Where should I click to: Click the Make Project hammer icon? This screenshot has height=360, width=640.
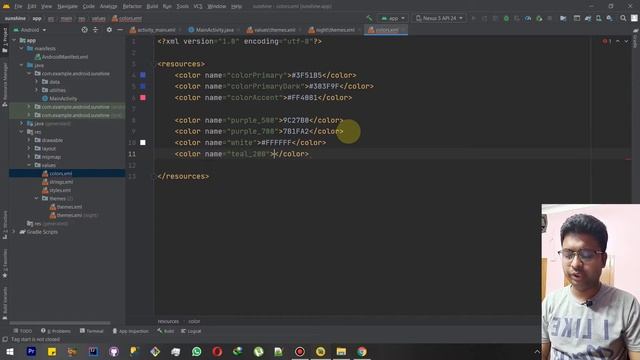(x=369, y=18)
